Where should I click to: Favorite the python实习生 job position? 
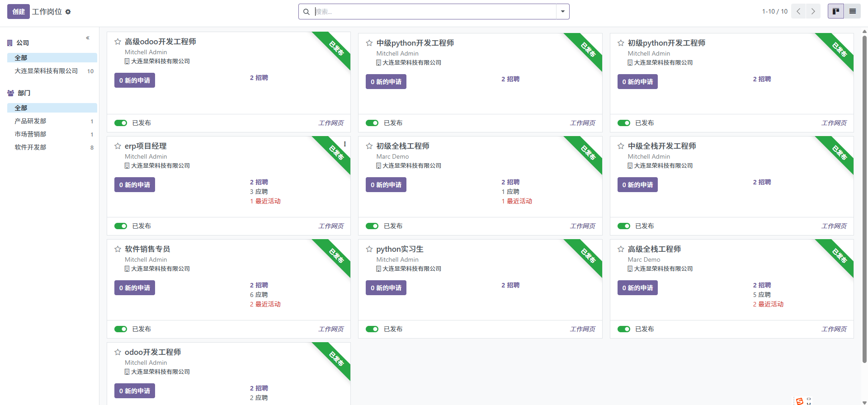point(369,249)
